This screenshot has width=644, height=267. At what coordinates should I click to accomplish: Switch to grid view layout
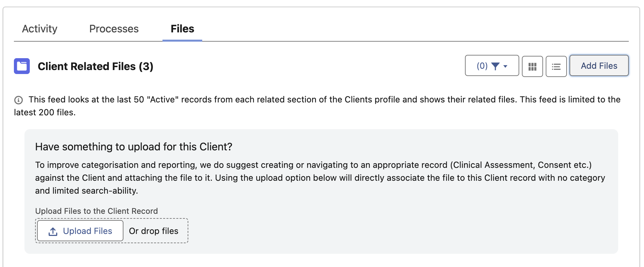532,66
